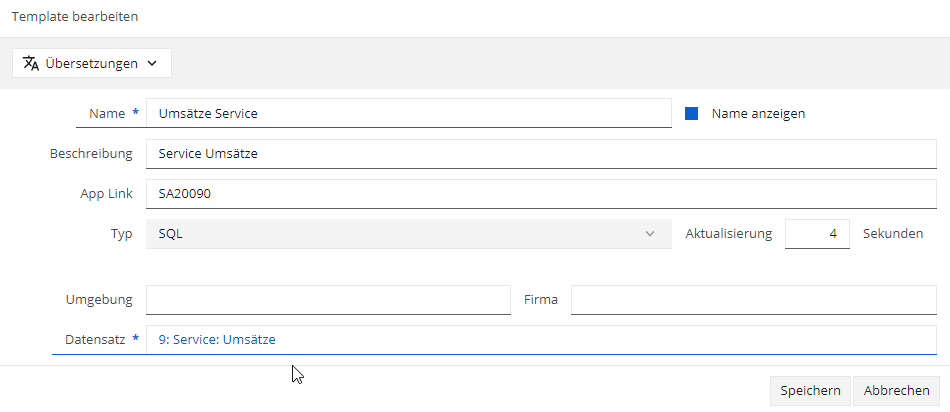Click the Beschreibung field label
This screenshot has height=412, width=950.
tap(91, 154)
